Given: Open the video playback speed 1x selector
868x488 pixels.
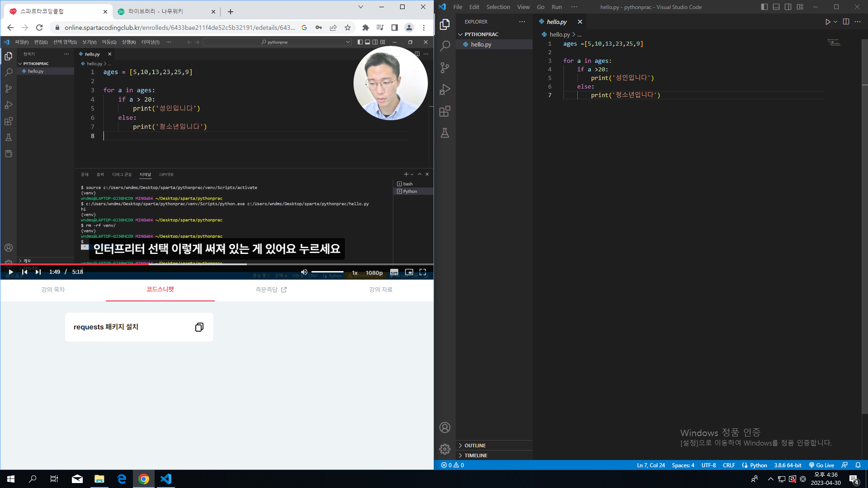Looking at the screenshot, I should [355, 273].
